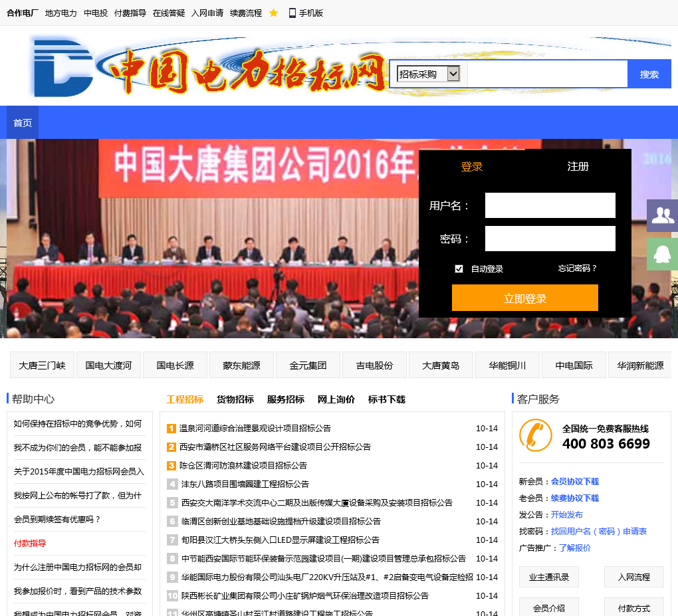
Task: Click the 国电大渡河 company button
Action: 108,365
